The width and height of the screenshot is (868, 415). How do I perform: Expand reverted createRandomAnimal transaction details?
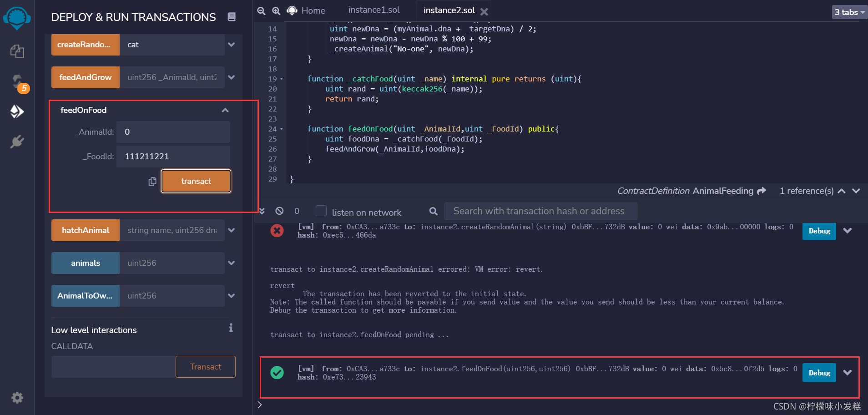coord(848,231)
